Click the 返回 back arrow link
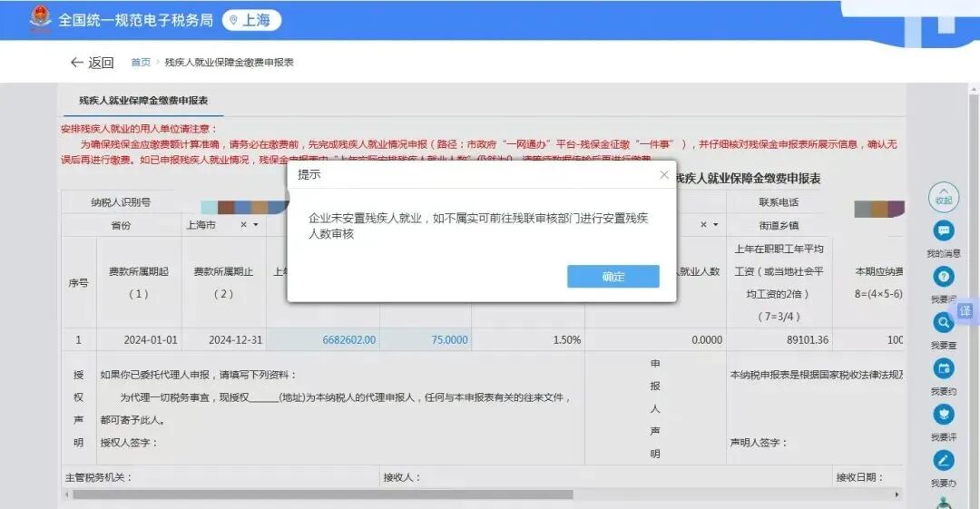The height and width of the screenshot is (509, 980). pyautogui.click(x=92, y=62)
